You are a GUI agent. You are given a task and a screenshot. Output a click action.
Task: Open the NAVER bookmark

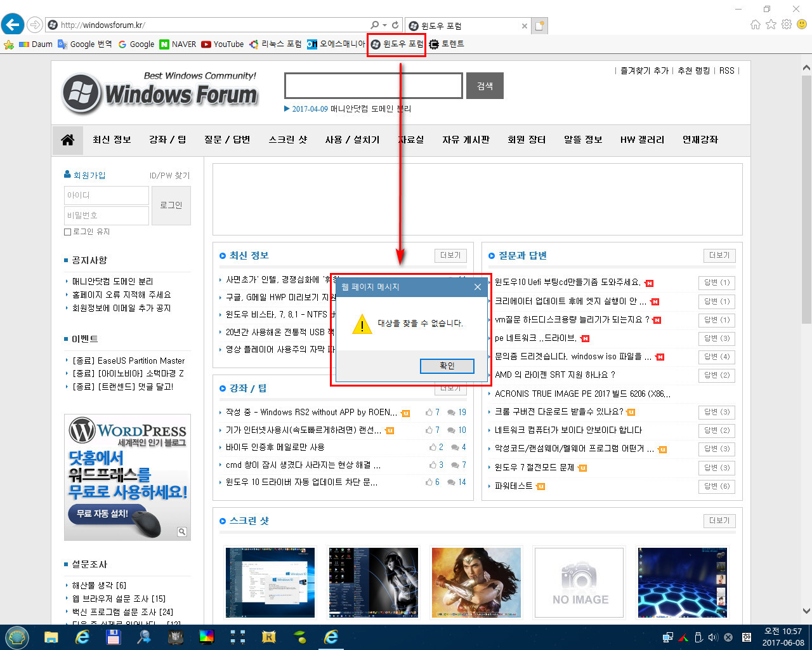pyautogui.click(x=178, y=44)
